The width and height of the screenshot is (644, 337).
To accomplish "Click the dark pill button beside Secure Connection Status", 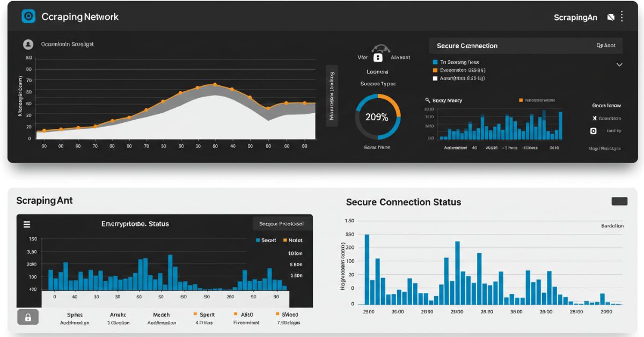I will [x=619, y=201].
